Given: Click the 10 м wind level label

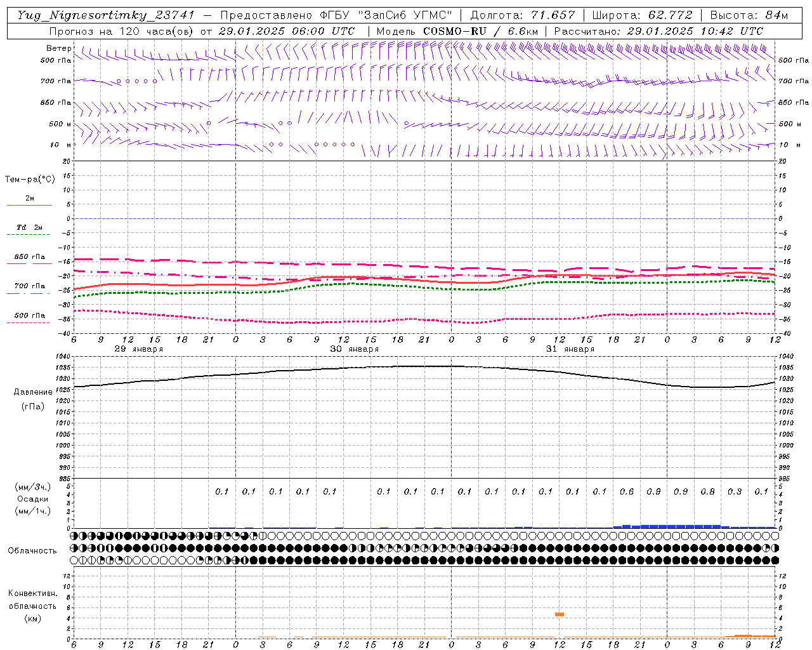Looking at the screenshot, I should pyautogui.click(x=61, y=145).
